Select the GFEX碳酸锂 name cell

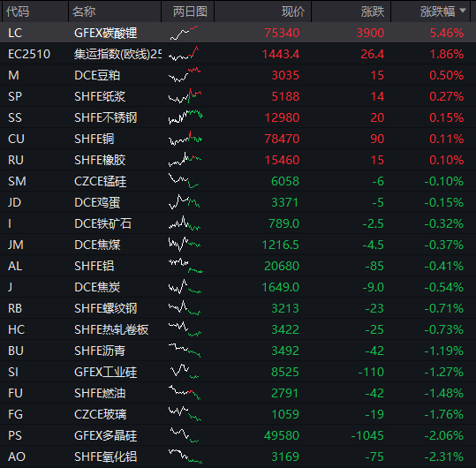[x=105, y=33]
